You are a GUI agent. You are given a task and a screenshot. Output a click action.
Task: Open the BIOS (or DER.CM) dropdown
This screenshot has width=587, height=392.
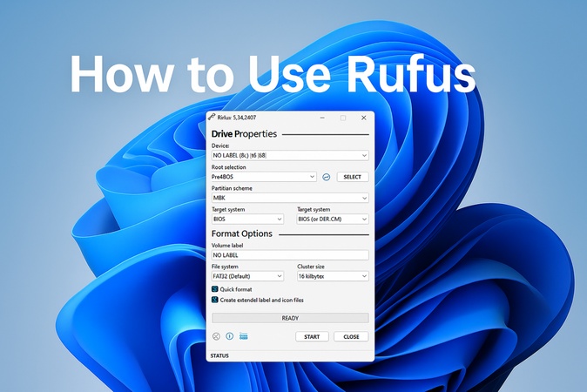pos(333,219)
